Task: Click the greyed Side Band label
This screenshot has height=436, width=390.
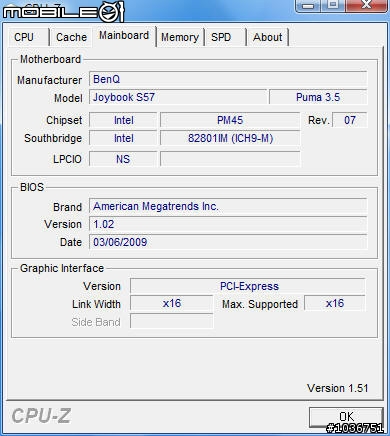Action: 96,322
